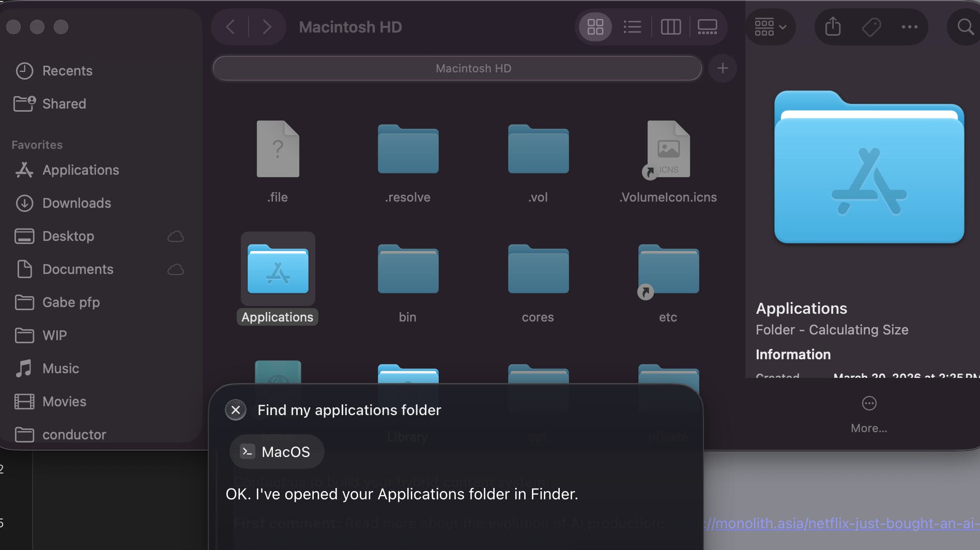The image size is (980, 550).
Task: Select the cores folder icon
Action: point(539,269)
